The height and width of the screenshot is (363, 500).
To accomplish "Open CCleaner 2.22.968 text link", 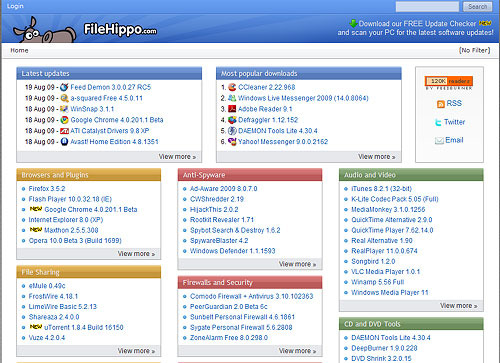I will click(267, 87).
